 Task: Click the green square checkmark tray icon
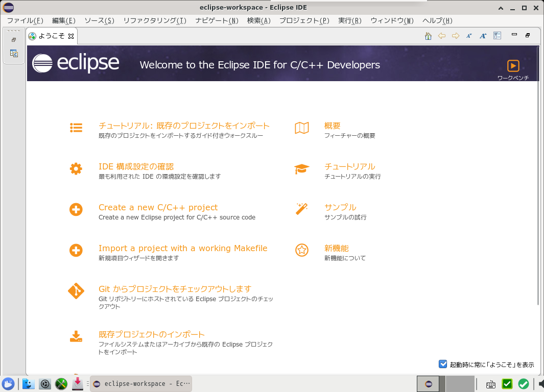pos(507,384)
